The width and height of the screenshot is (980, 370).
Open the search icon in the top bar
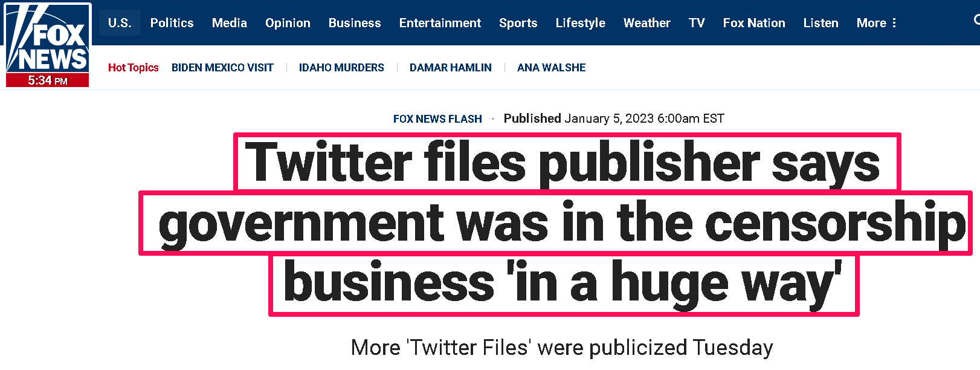976,21
